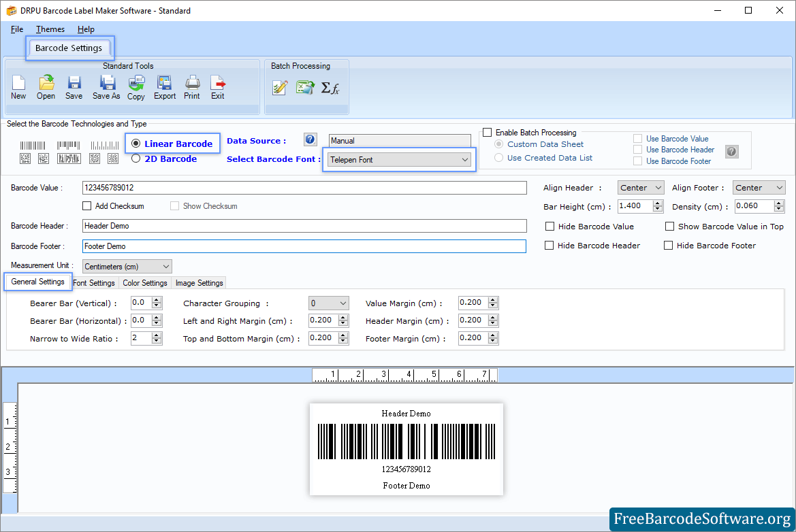796x532 pixels.
Task: Increase the Bar Height value
Action: pos(658,203)
